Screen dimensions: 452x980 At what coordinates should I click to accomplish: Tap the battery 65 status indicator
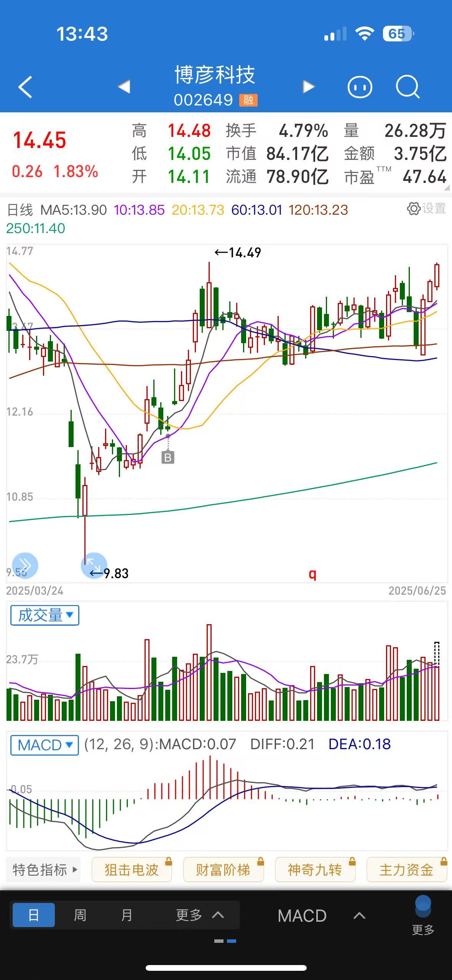click(398, 34)
